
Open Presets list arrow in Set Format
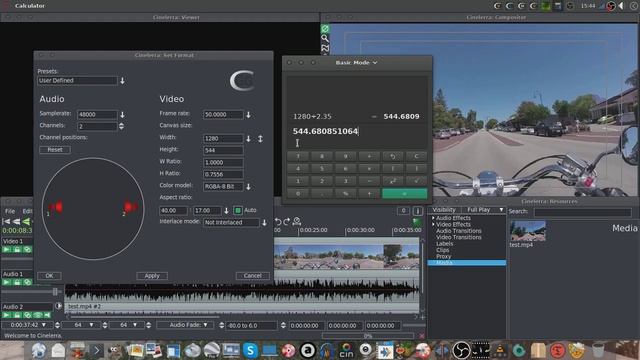click(122, 80)
